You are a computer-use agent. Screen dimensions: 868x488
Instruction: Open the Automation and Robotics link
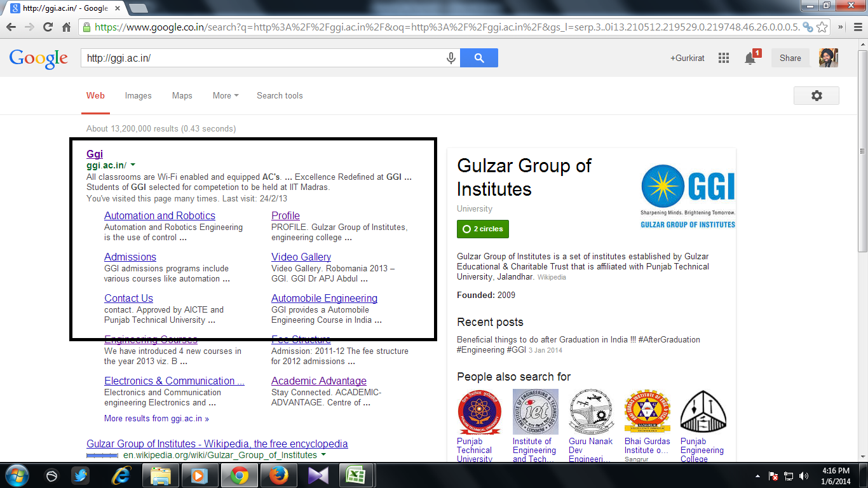tap(159, 215)
